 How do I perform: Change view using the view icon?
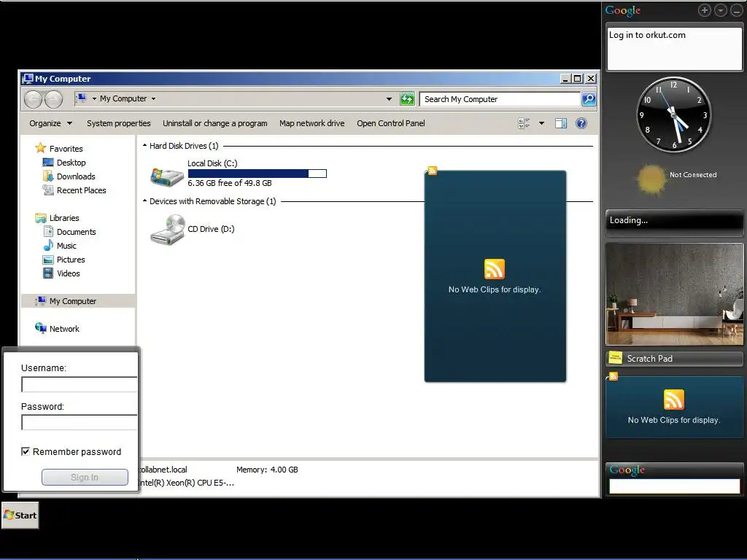(x=524, y=123)
